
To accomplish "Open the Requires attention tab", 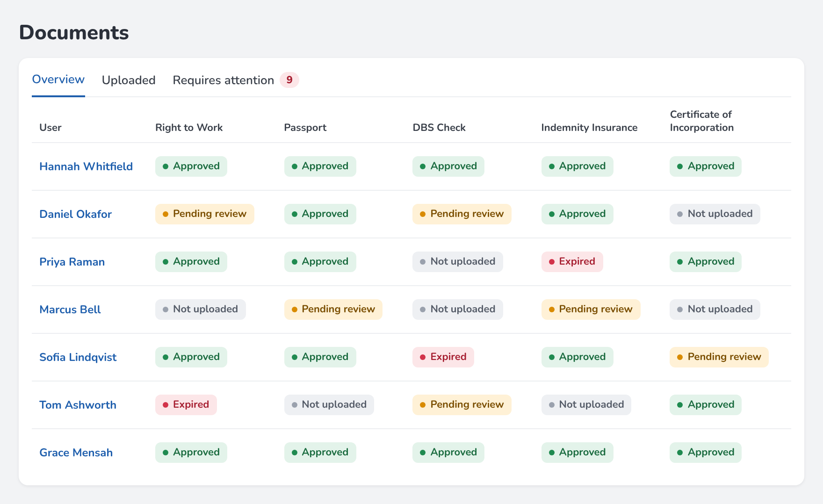I will click(x=236, y=80).
